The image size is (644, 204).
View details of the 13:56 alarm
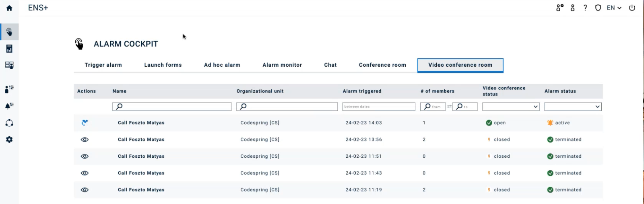pyautogui.click(x=85, y=140)
